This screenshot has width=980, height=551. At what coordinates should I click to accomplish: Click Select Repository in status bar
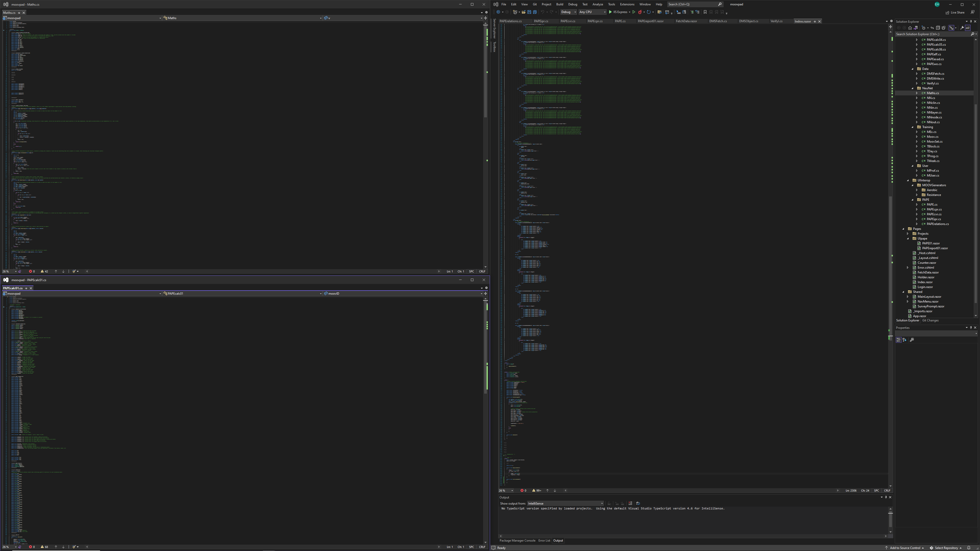pos(946,548)
